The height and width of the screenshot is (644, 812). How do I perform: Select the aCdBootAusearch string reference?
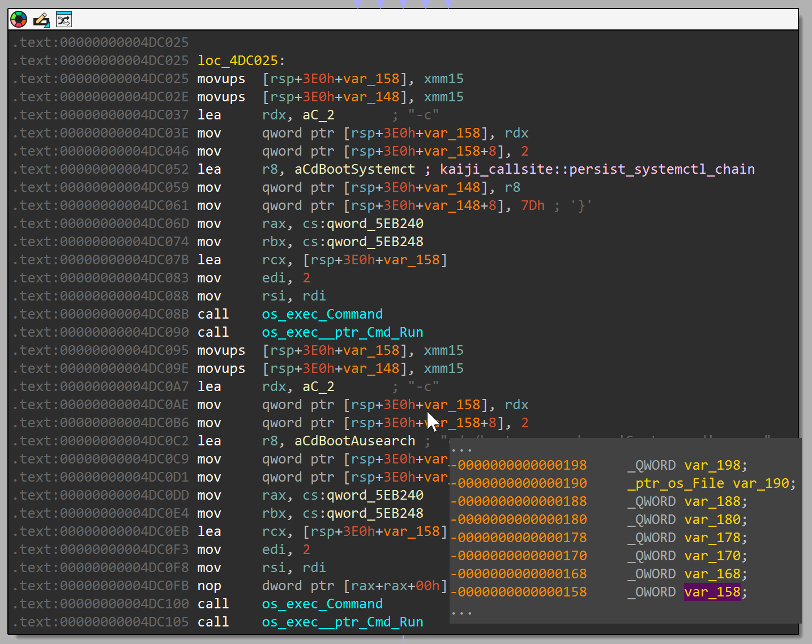pyautogui.click(x=354, y=440)
